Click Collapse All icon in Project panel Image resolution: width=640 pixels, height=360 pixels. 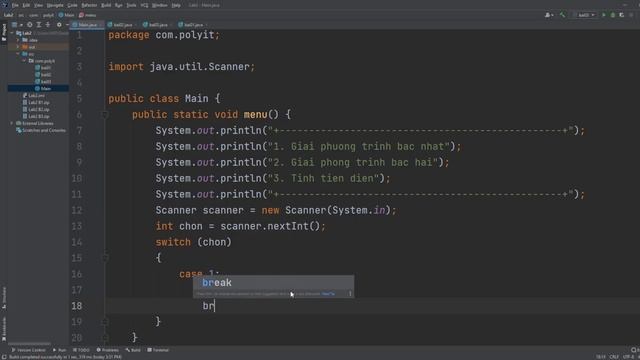coord(48,25)
